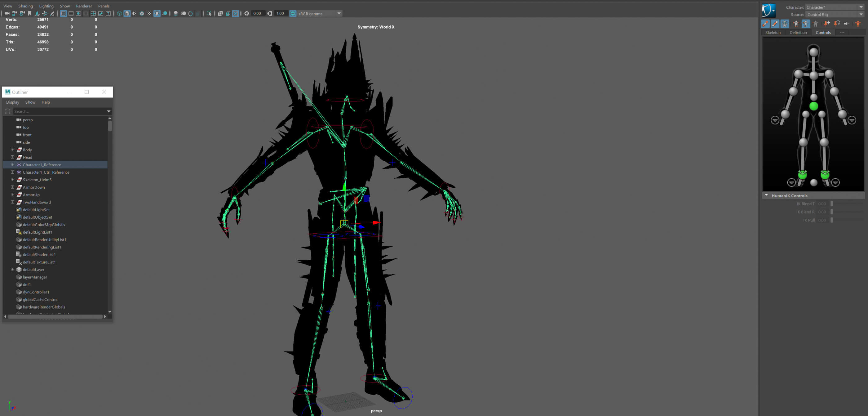Click the IK Blend T slider
Screen dimensions: 868x416
point(846,204)
